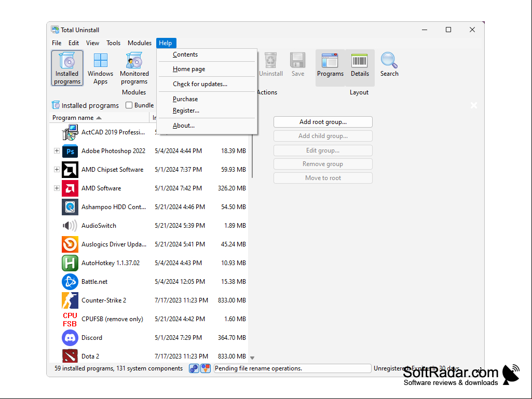Select the Dota 2 program name
Viewport: 532px width, 399px height.
pos(90,356)
